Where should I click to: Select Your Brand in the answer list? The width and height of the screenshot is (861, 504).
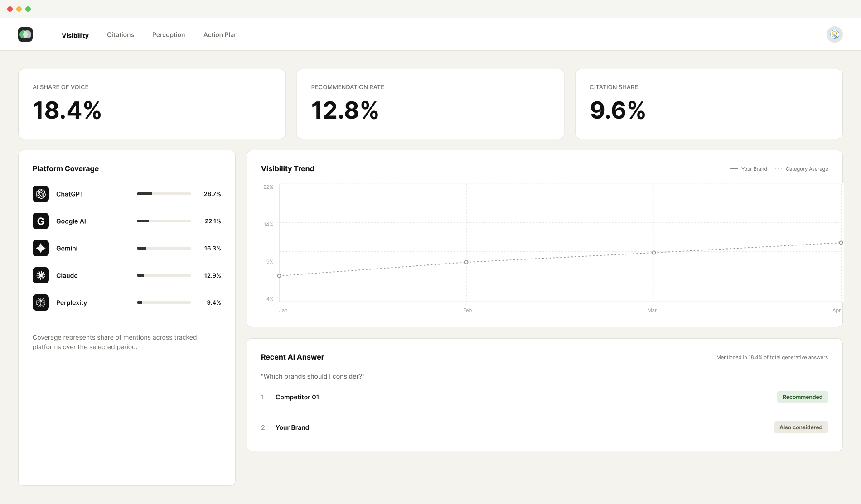292,427
